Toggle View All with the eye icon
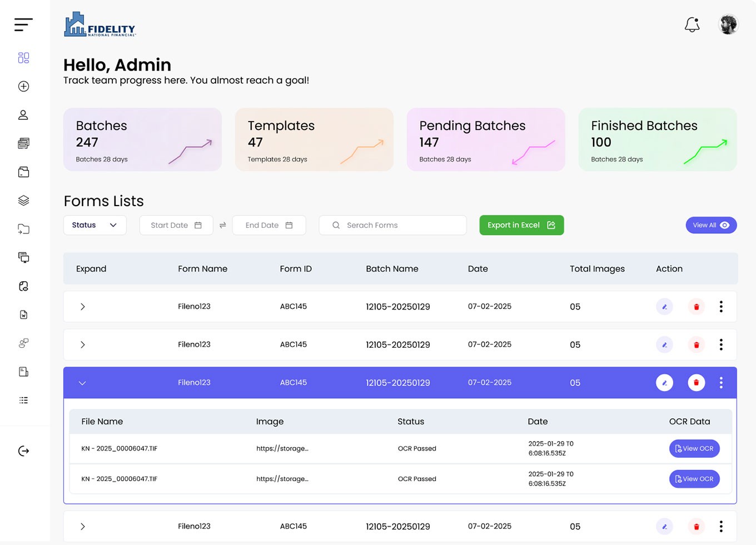The width and height of the screenshot is (756, 545). (x=710, y=225)
